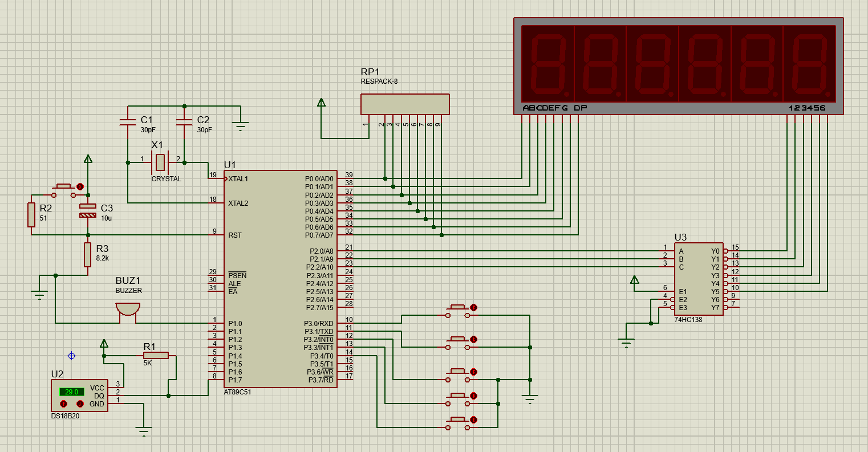Viewport: 868px width, 452px height.
Task: Click the P1.7 pin label
Action: (235, 380)
